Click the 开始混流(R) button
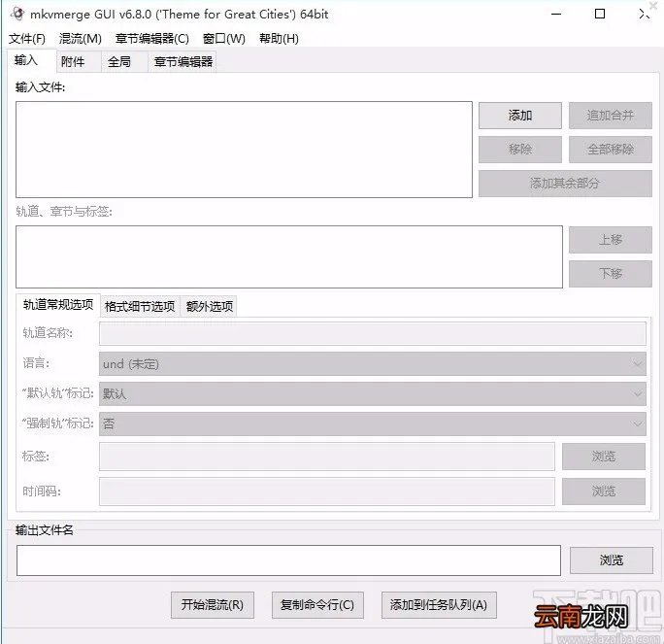This screenshot has width=664, height=644. [213, 605]
